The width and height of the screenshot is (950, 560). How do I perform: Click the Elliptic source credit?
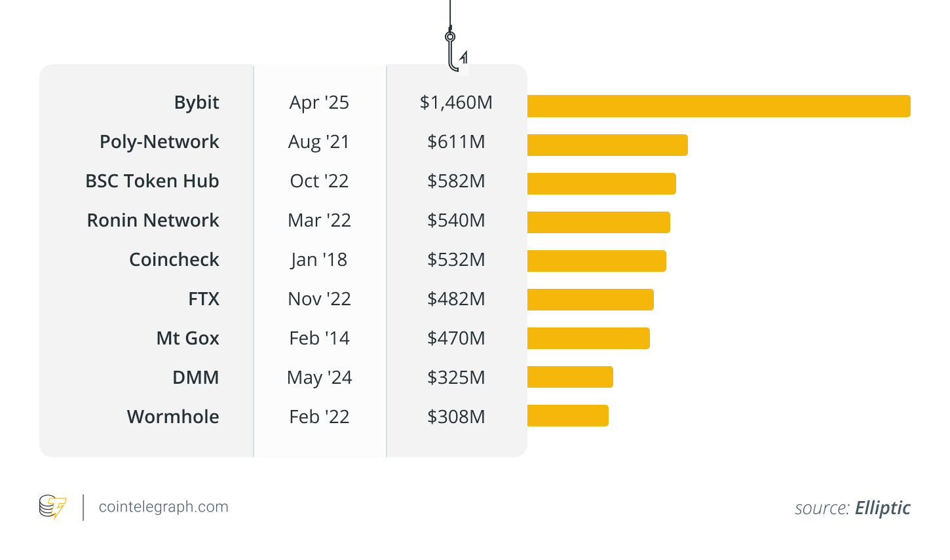882,508
